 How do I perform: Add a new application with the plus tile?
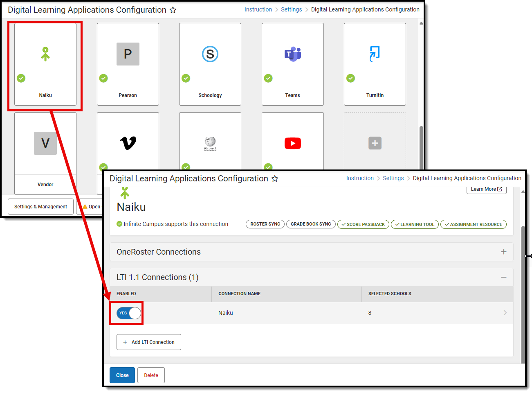click(375, 143)
